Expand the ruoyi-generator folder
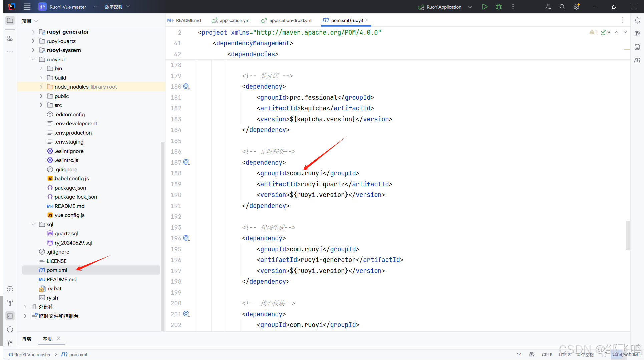The width and height of the screenshot is (644, 360). click(33, 32)
